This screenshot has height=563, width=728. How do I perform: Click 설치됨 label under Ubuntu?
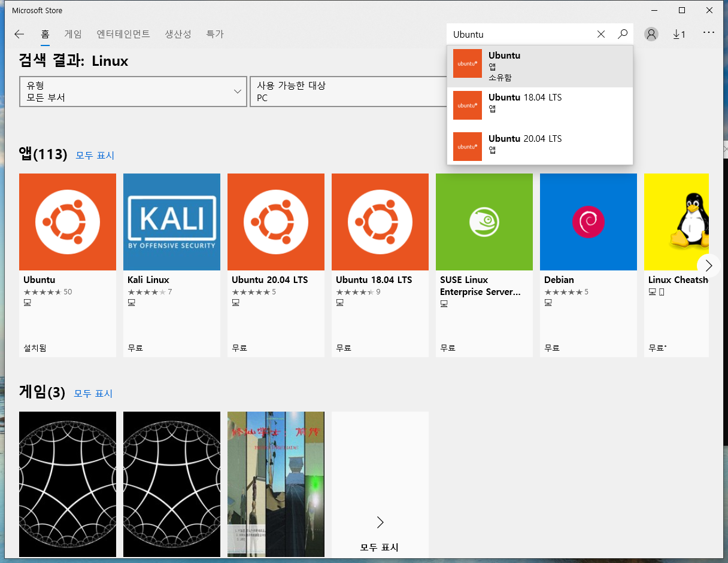tap(35, 348)
